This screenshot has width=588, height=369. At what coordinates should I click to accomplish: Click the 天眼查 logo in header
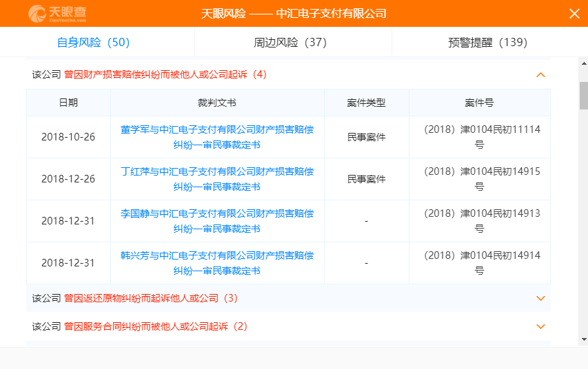pyautogui.click(x=57, y=14)
